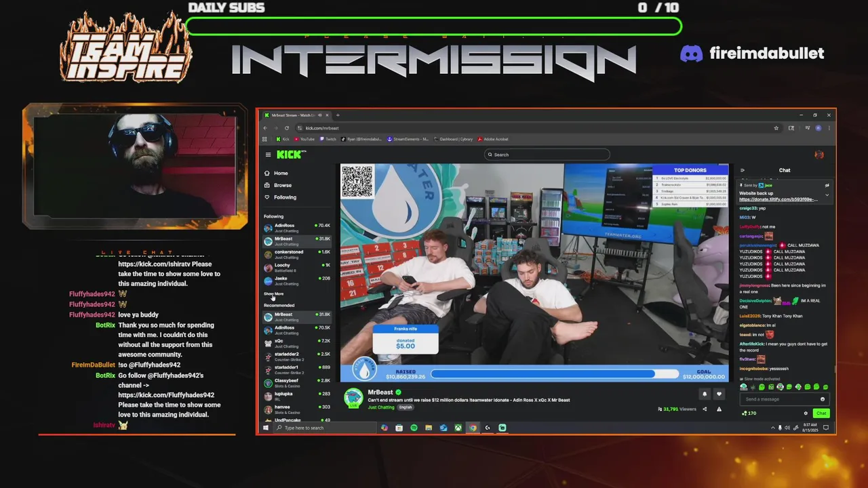Click the green KICK logo
This screenshot has height=488, width=868.
290,155
